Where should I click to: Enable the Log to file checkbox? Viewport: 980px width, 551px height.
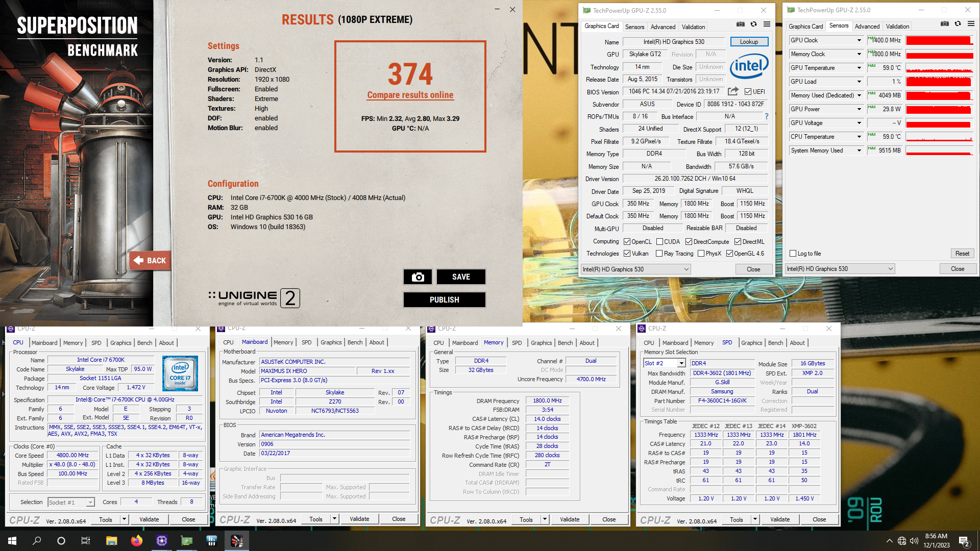(793, 254)
